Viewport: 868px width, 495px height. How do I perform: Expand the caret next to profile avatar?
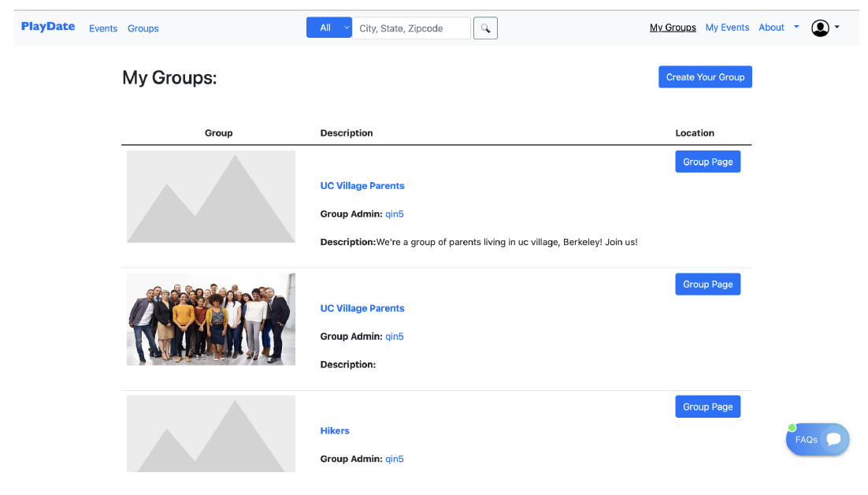pyautogui.click(x=837, y=27)
